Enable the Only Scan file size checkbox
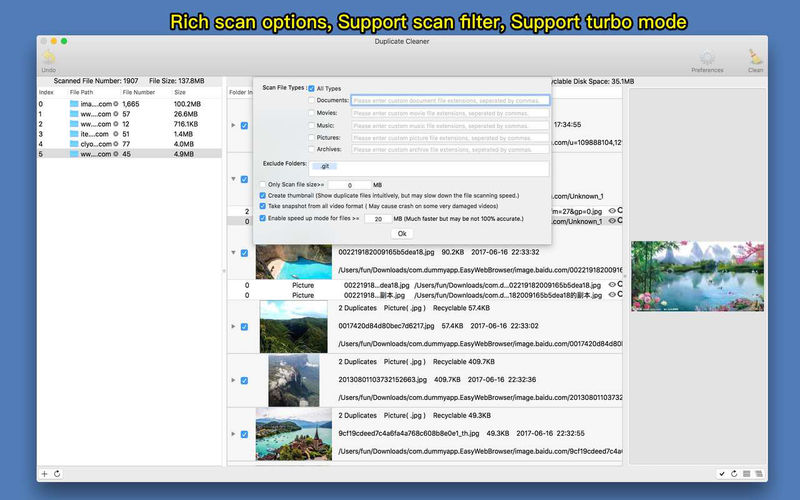 pyautogui.click(x=263, y=184)
